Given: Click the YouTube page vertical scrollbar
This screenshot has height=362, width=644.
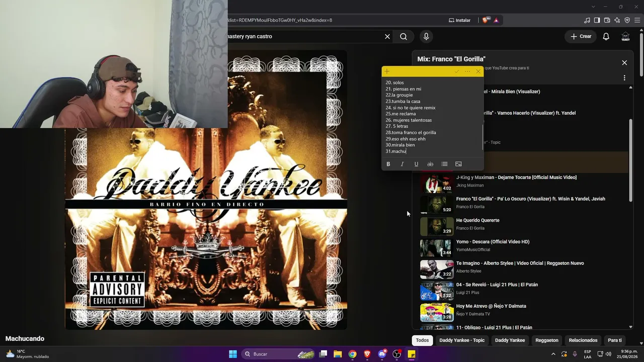Looking at the screenshot, I should (641, 55).
